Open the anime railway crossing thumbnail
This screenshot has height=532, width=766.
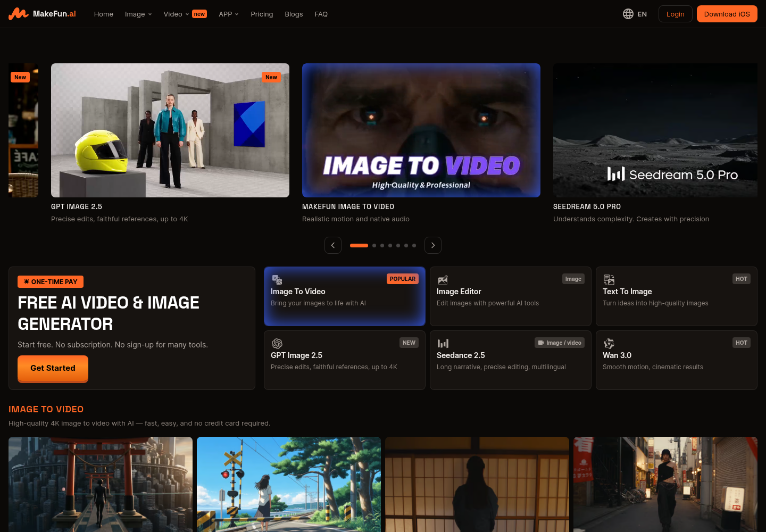[289, 484]
